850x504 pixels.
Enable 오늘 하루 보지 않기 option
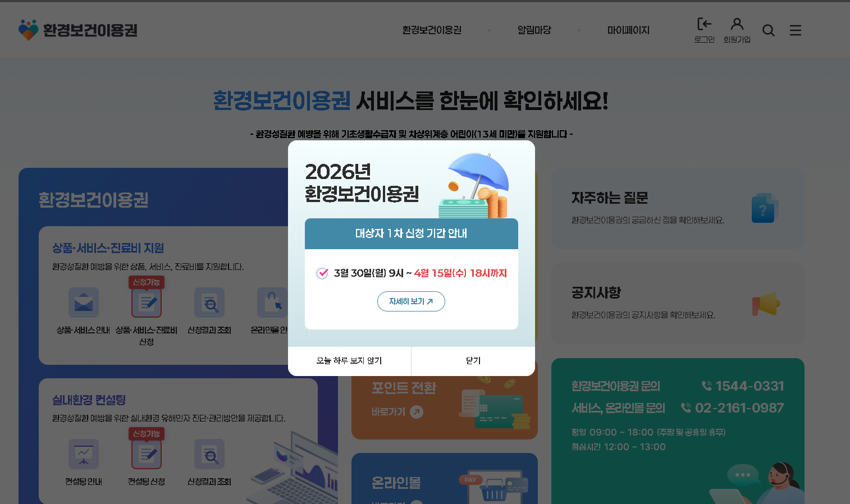(x=349, y=361)
